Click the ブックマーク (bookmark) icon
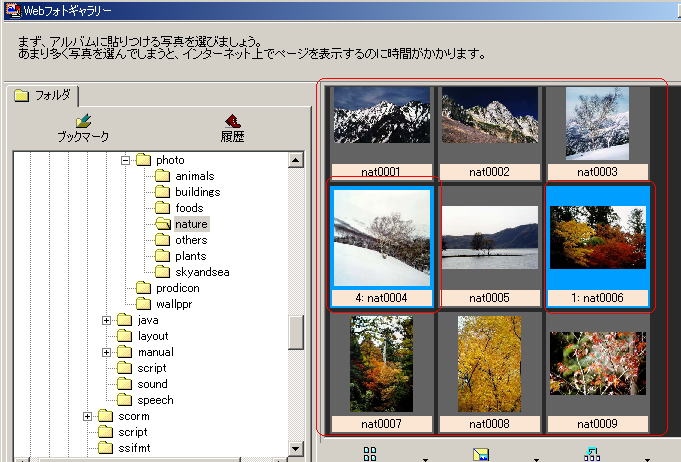681x462 pixels. pos(82,121)
